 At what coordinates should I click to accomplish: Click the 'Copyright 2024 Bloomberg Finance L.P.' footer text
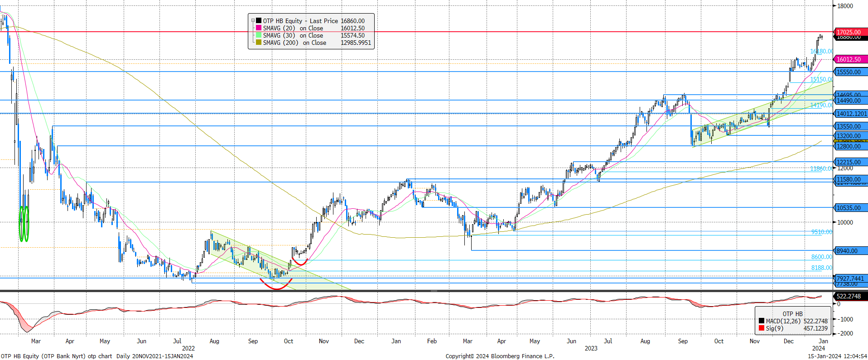click(500, 356)
